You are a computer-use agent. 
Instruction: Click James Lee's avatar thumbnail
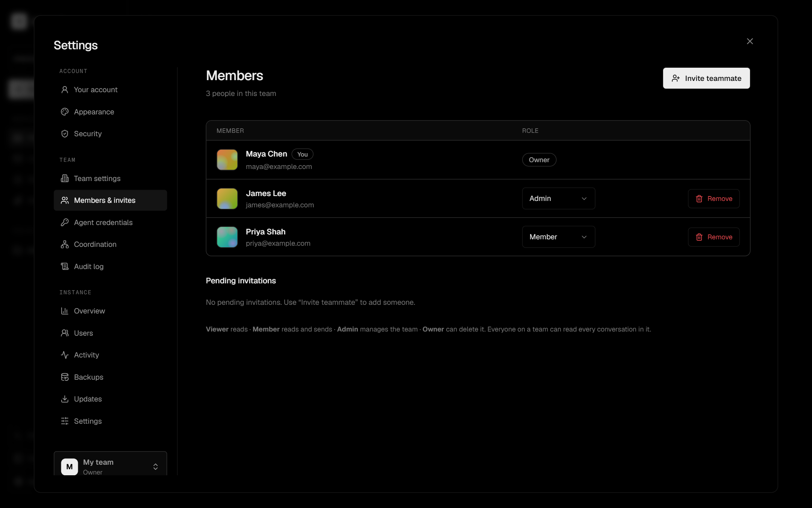coord(227,198)
